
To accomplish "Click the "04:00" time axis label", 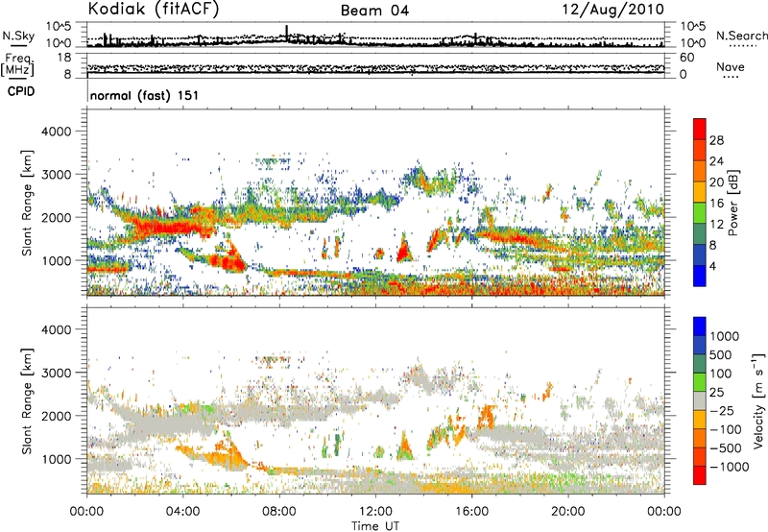I will point(182,512).
